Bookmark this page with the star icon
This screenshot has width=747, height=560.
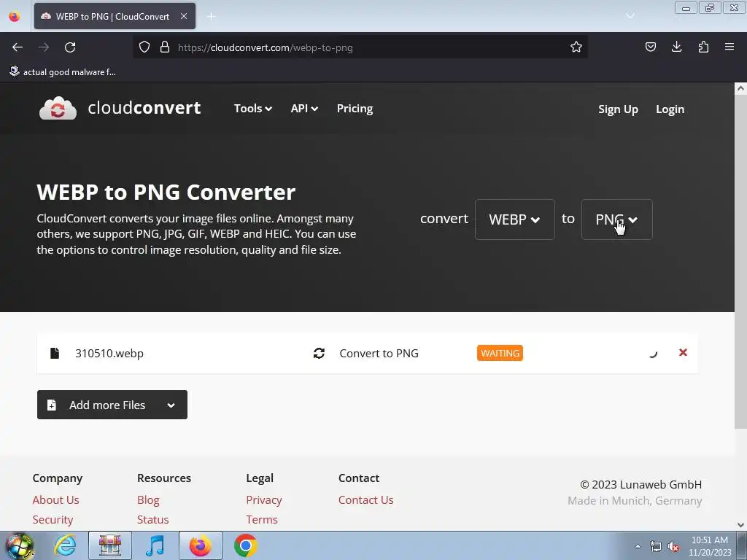click(576, 47)
